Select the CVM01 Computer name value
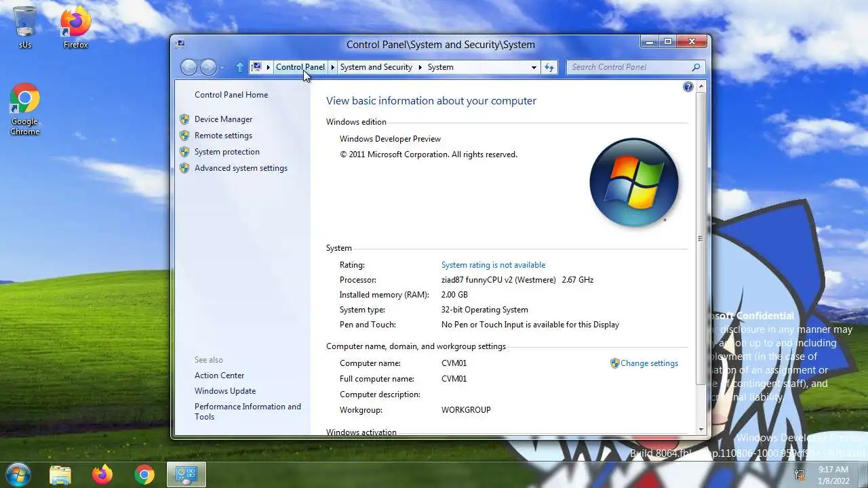 pyautogui.click(x=454, y=363)
